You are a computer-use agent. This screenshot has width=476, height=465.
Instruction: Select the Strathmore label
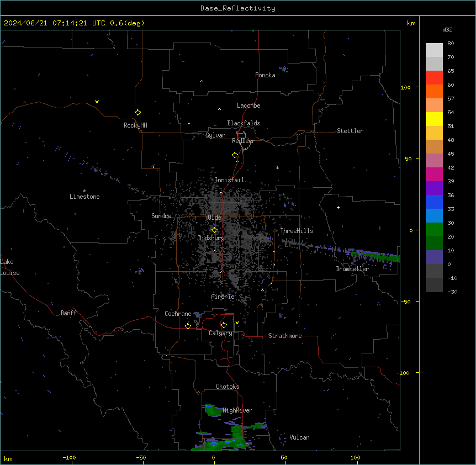coord(285,336)
